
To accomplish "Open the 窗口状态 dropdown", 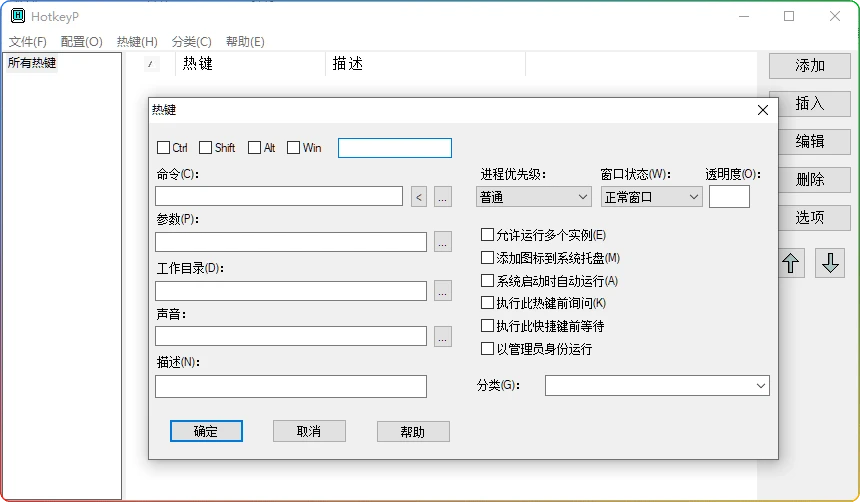I will pos(652,197).
